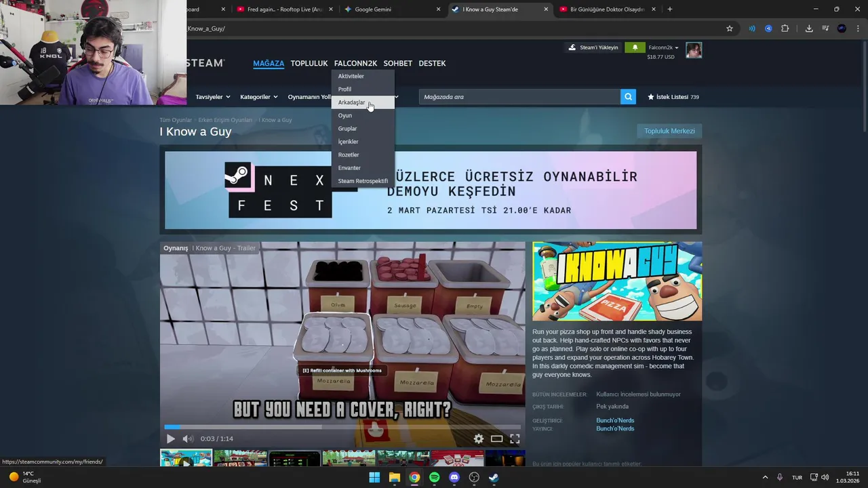
Task: Open video settings gear
Action: [x=479, y=439]
